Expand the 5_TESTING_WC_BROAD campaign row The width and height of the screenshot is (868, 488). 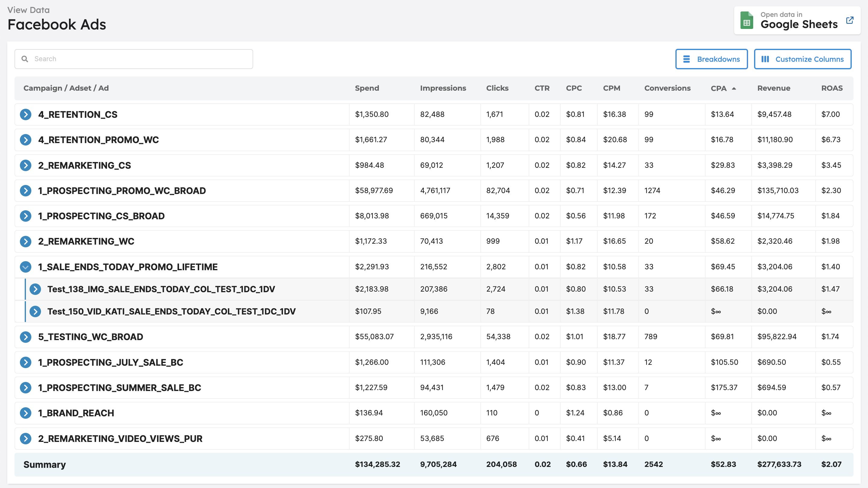tap(26, 337)
